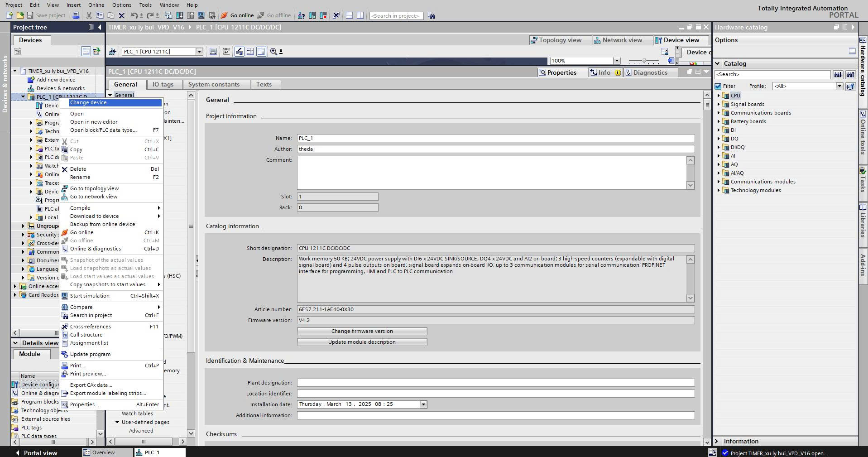This screenshot has width=868, height=457.
Task: Expand the CPU catalog folder
Action: point(719,96)
